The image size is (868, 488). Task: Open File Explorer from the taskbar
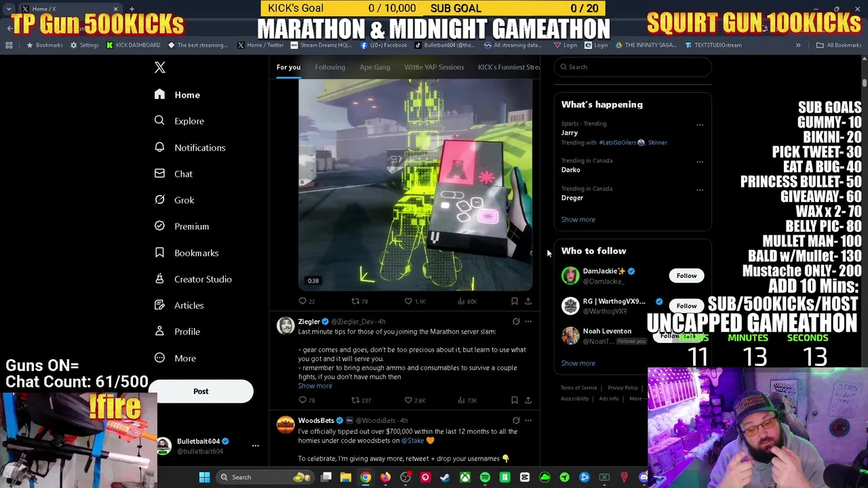(x=345, y=477)
